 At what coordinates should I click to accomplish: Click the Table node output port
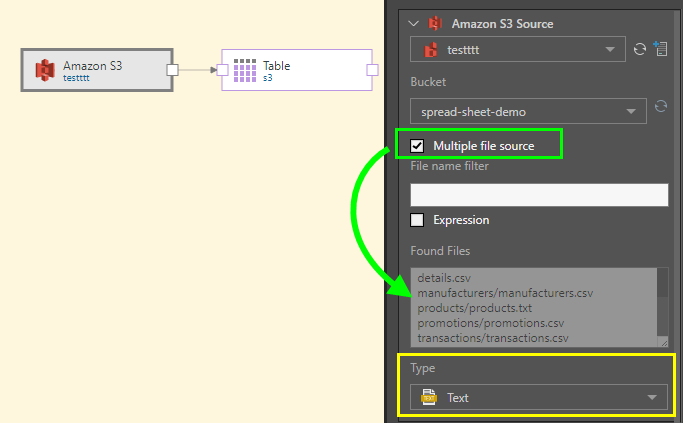[372, 70]
